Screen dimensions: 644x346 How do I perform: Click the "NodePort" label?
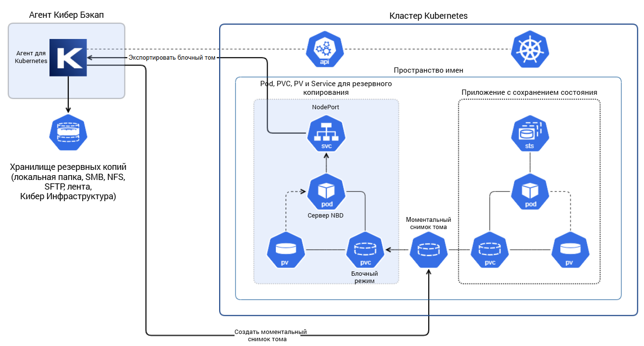pos(326,107)
